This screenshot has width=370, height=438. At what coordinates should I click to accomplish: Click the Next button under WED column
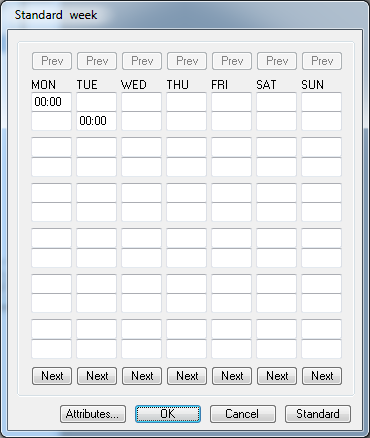(142, 376)
